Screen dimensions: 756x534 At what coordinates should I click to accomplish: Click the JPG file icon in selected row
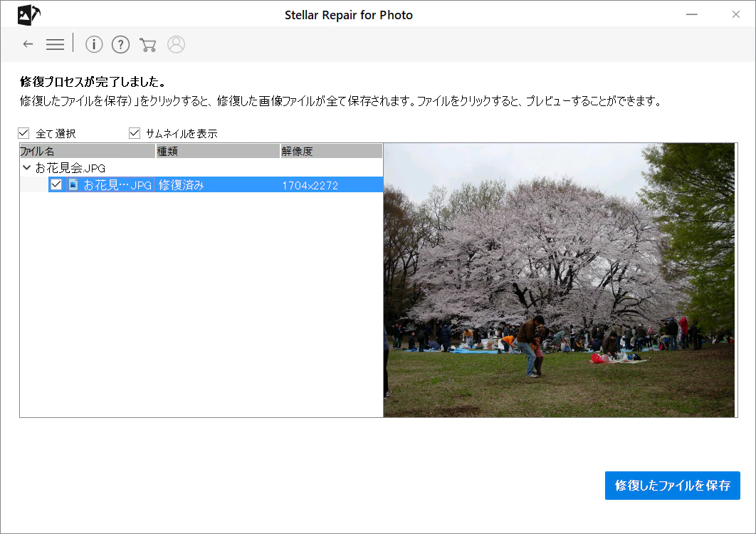click(x=73, y=184)
